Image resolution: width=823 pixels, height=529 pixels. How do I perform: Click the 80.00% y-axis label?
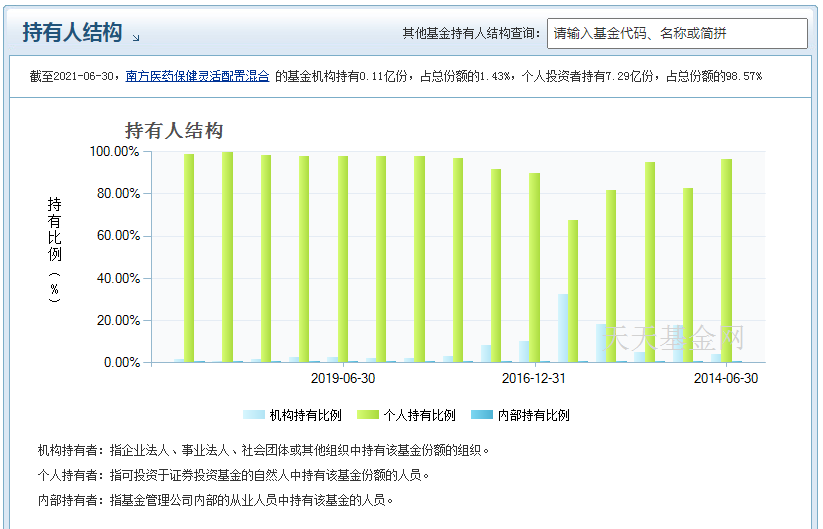click(x=118, y=194)
